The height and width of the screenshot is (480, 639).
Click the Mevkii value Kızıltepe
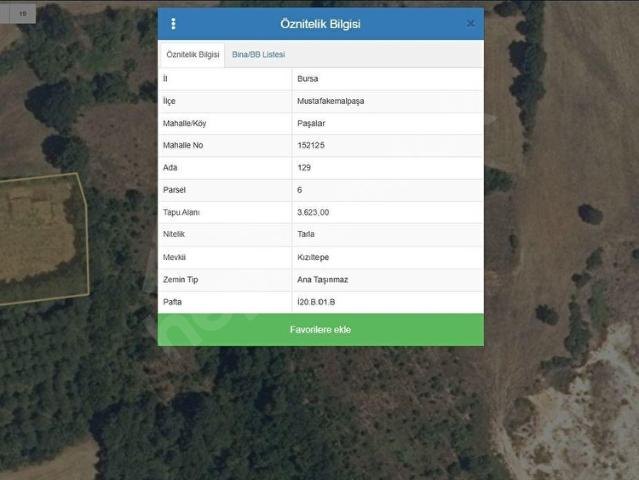313,256
